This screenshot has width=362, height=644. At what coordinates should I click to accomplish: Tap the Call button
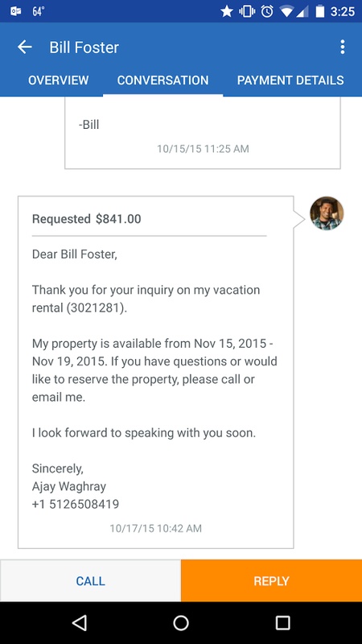click(x=90, y=580)
